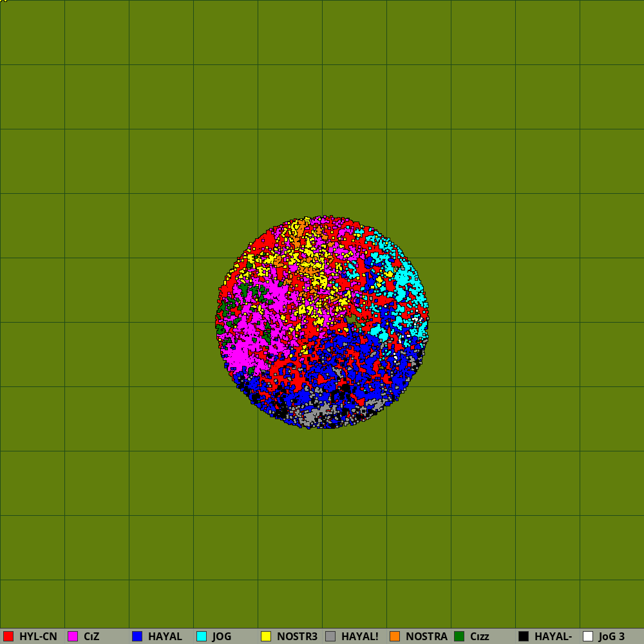The height and width of the screenshot is (644, 644).
Task: Select the Cızz team name
Action: point(479,636)
